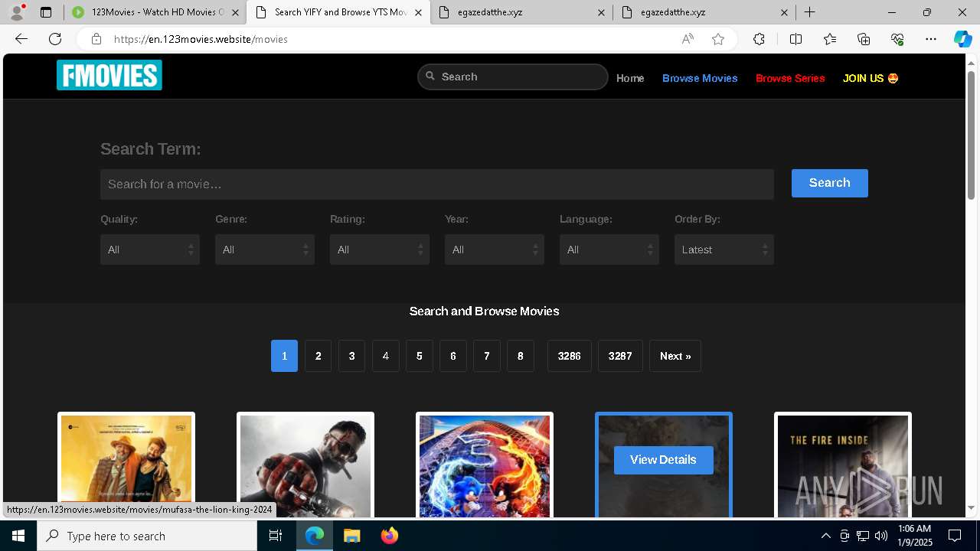Expand the Year dropdown
Viewport: 980px width, 551px height.
[495, 249]
